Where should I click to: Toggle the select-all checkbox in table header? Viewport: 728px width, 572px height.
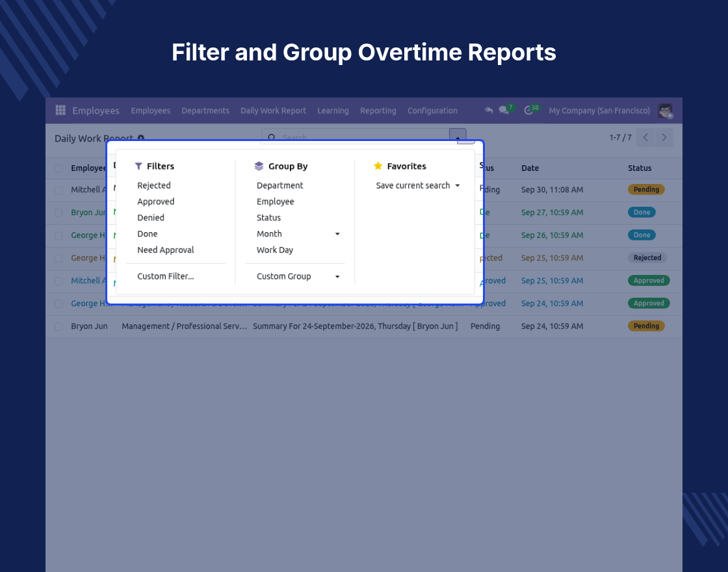[58, 168]
